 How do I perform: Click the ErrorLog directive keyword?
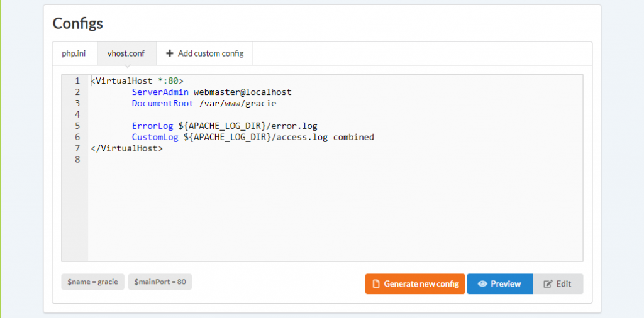[152, 126]
